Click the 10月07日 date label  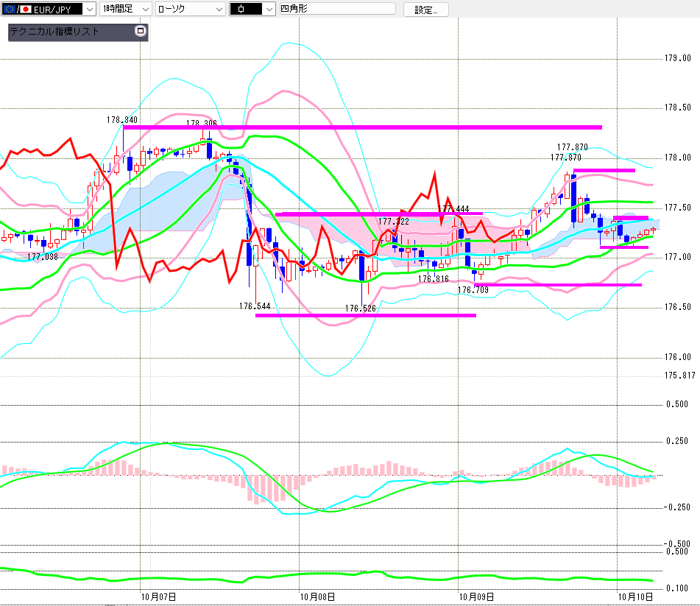pyautogui.click(x=158, y=597)
